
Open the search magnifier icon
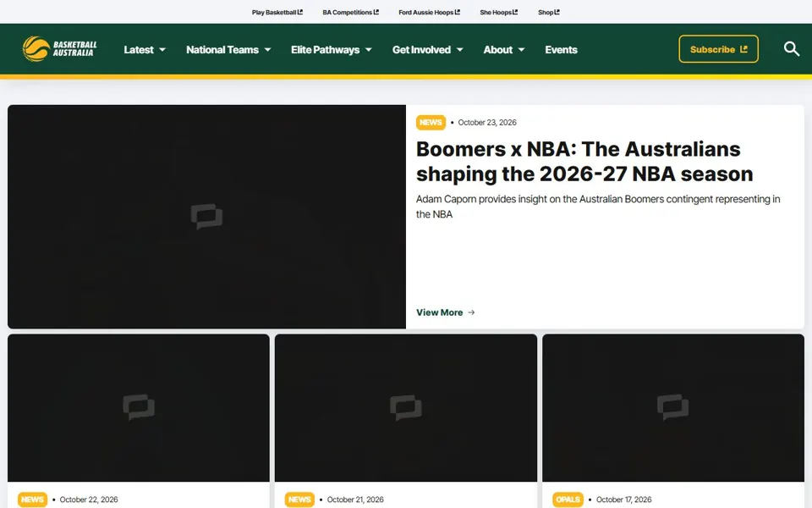pyautogui.click(x=792, y=49)
